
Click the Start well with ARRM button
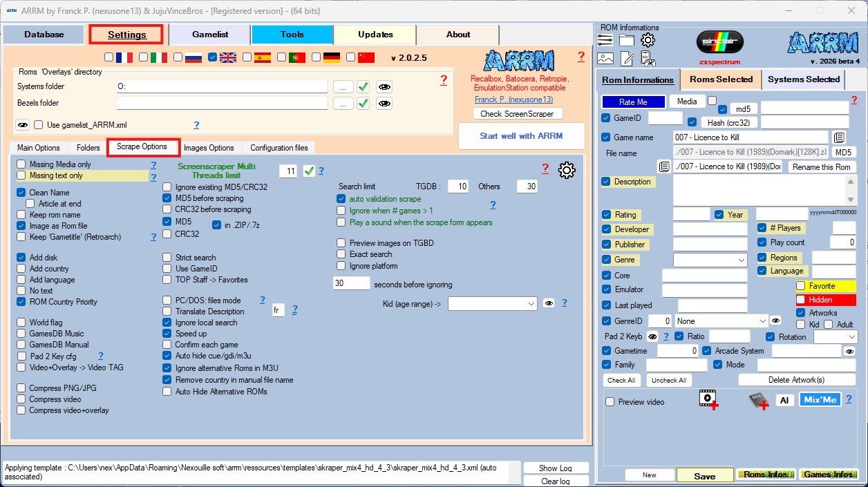pyautogui.click(x=521, y=136)
